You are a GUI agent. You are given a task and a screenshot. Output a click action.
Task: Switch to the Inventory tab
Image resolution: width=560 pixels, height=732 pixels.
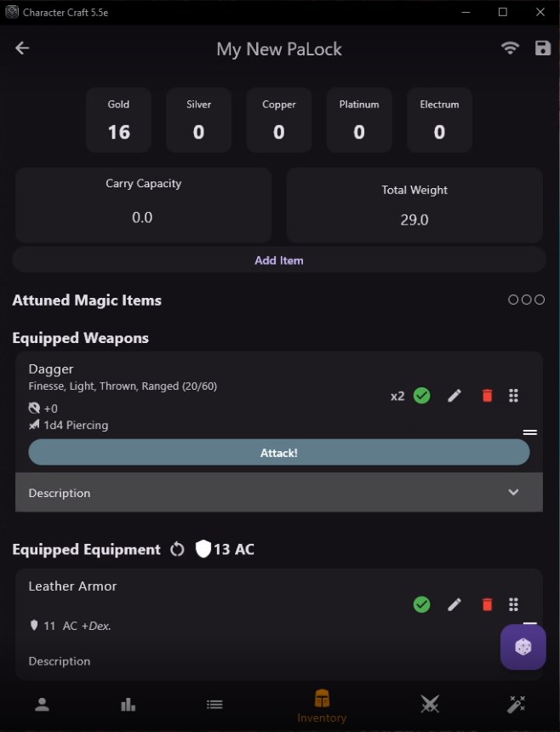321,704
